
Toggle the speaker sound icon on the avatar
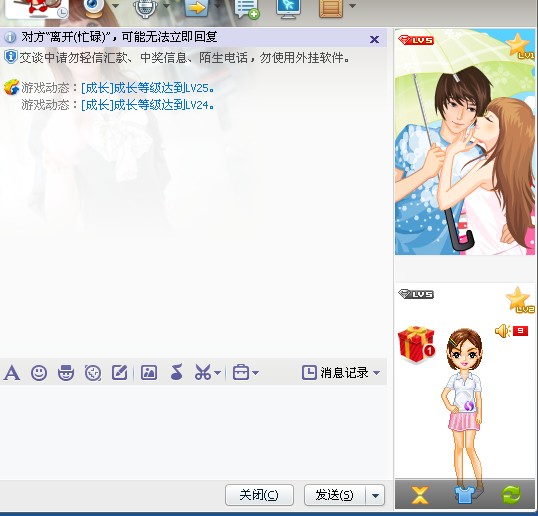503,331
